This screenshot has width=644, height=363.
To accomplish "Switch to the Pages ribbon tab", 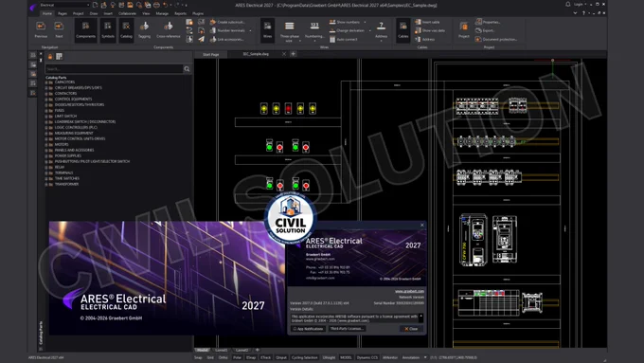I will pos(63,13).
